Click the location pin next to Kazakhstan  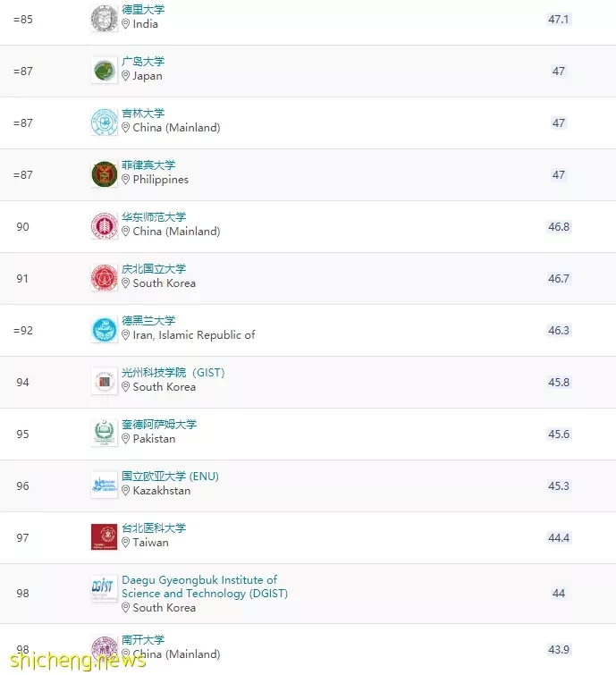pyautogui.click(x=126, y=491)
